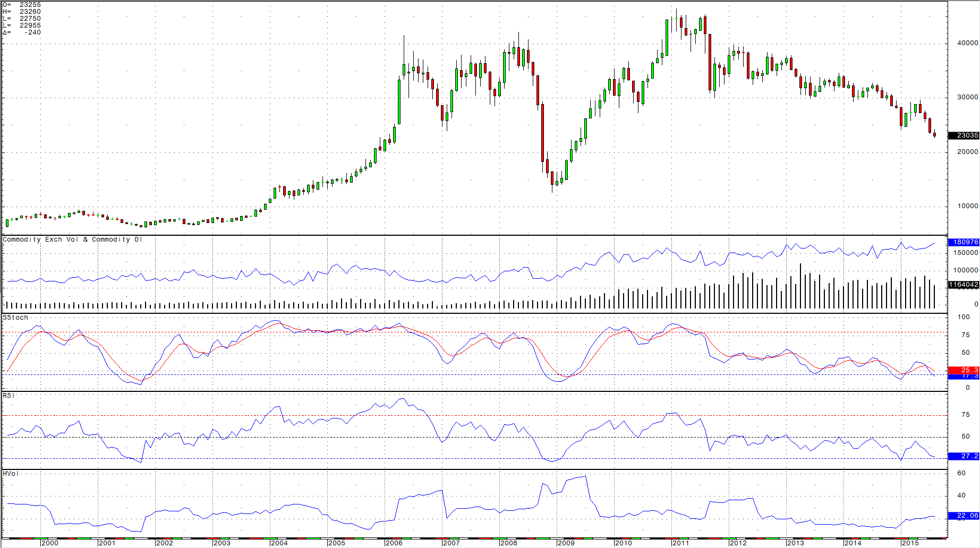The height and width of the screenshot is (548, 980).
Task: Click the blue open interest tag 180976
Action: pyautogui.click(x=964, y=242)
